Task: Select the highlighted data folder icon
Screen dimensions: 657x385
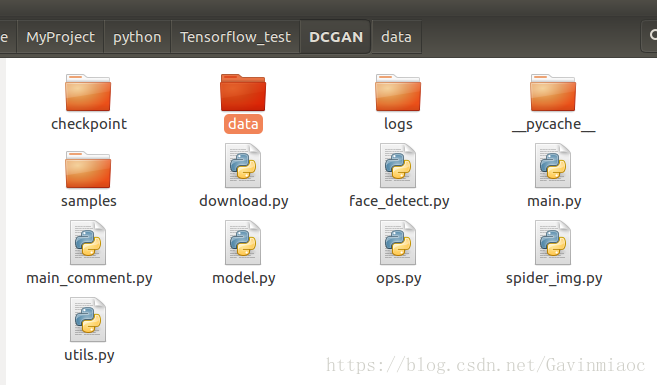Action: (x=243, y=93)
